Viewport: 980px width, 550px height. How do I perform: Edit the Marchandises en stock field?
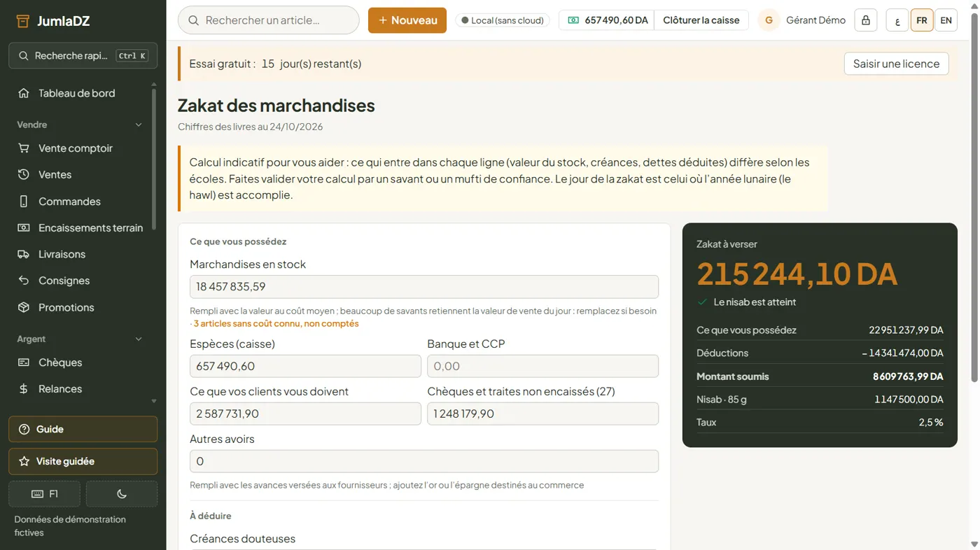424,287
